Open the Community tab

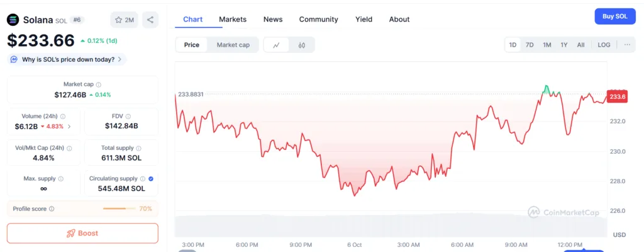click(318, 20)
